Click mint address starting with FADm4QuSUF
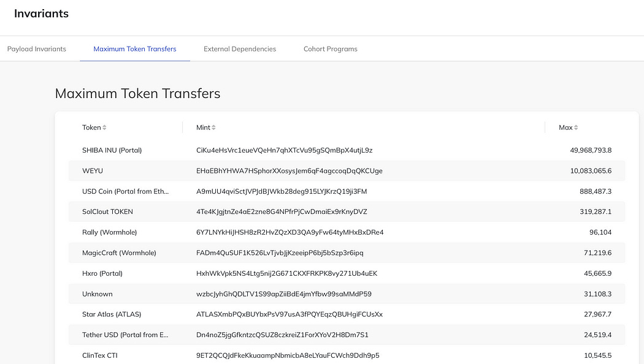Screen dimensions: 644x364 click(280, 253)
